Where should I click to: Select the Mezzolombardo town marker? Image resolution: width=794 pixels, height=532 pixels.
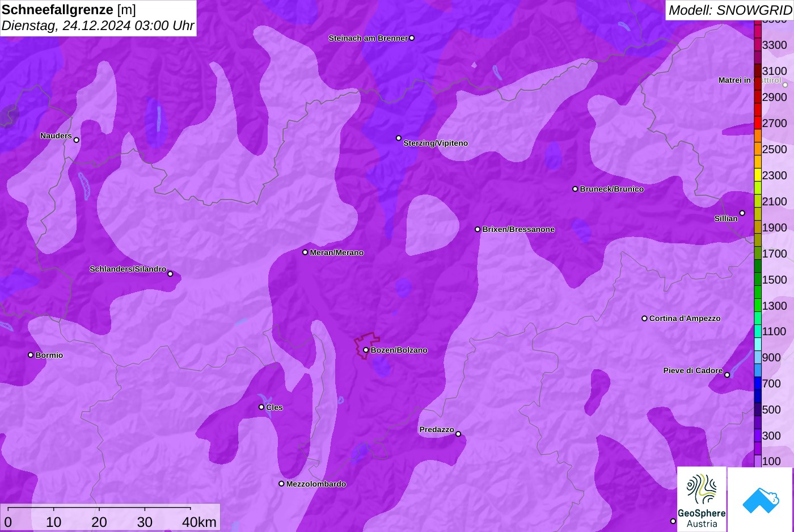tap(281, 484)
